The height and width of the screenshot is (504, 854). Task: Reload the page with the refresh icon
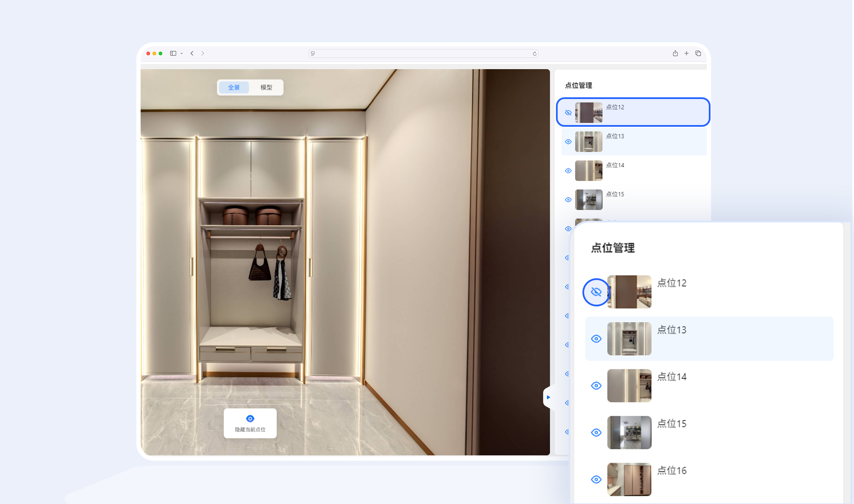pos(535,53)
